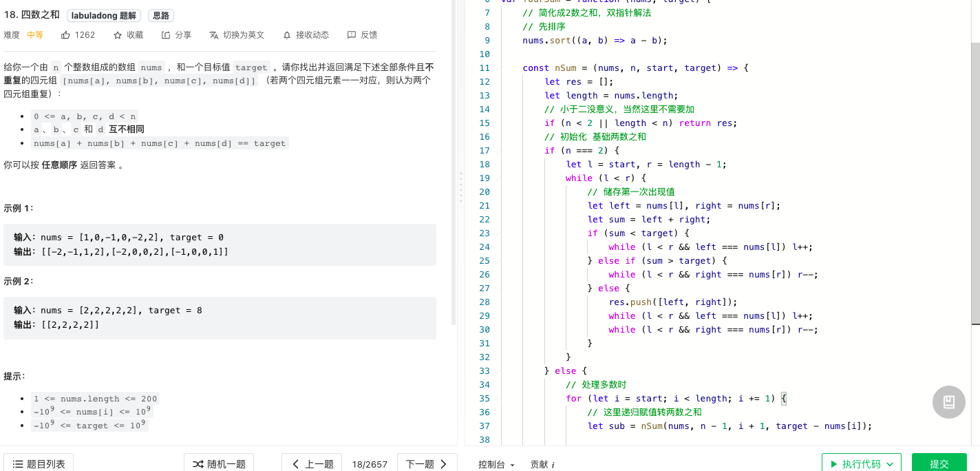
Task: Open the floating notes book icon
Action: point(948,402)
